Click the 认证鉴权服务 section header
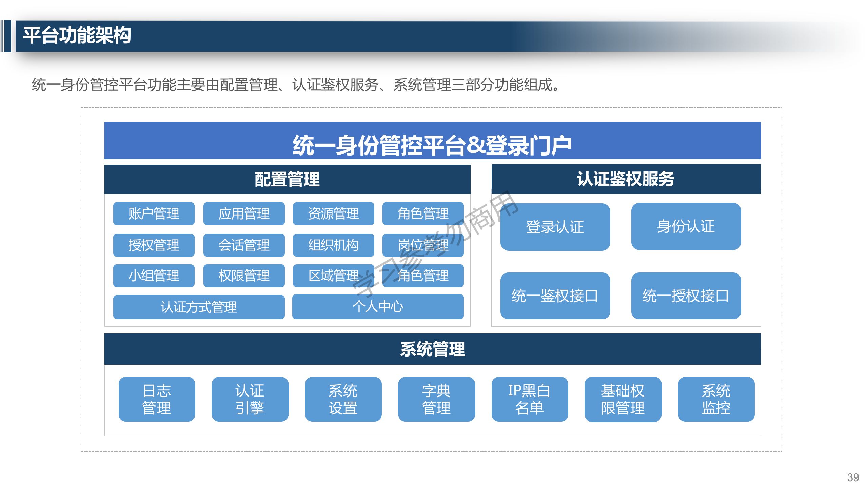 click(x=626, y=179)
